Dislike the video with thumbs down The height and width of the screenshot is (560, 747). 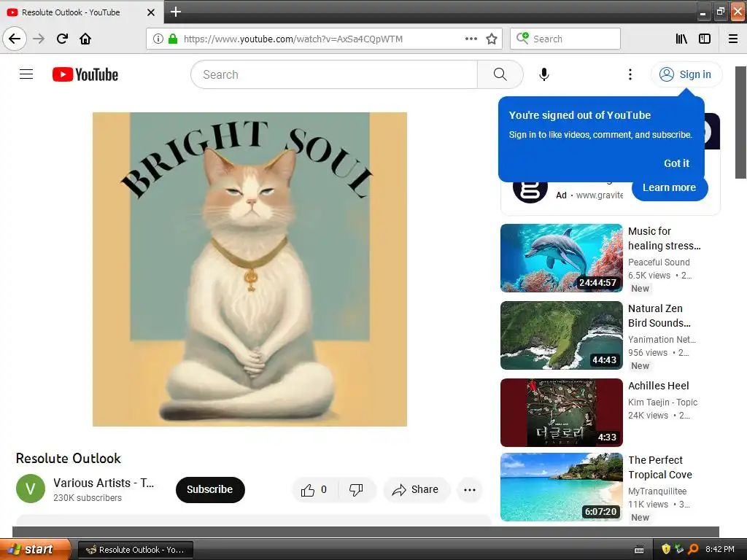pos(356,489)
